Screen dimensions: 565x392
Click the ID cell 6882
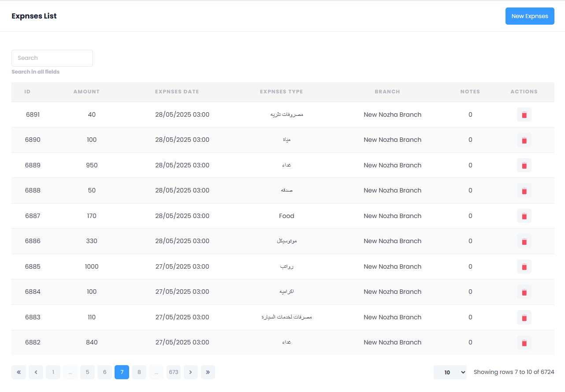pos(33,342)
